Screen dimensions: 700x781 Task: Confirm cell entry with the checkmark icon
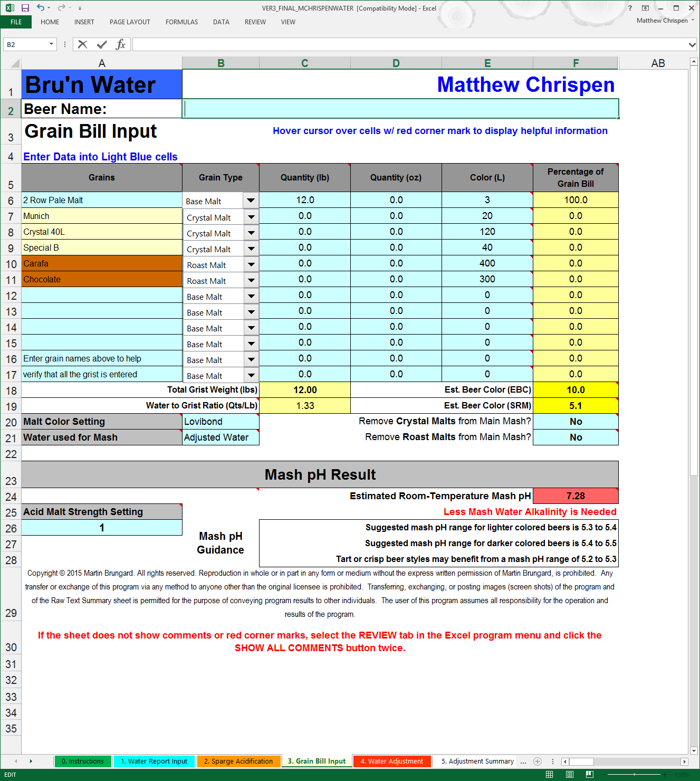pyautogui.click(x=101, y=44)
